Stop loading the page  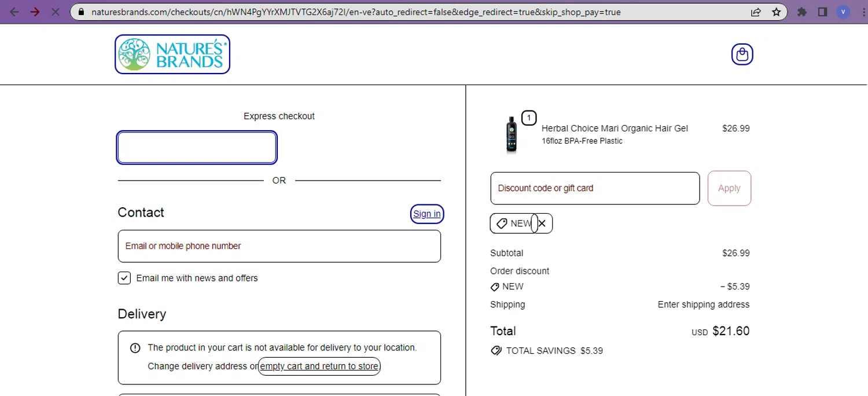56,12
